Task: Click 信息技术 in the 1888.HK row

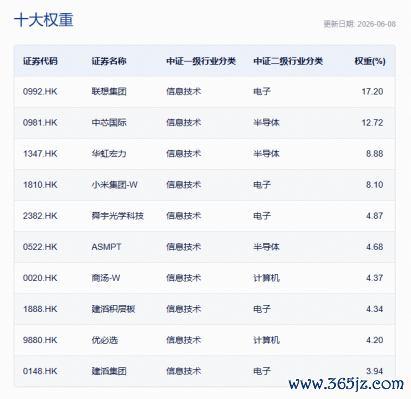Action: tap(184, 309)
